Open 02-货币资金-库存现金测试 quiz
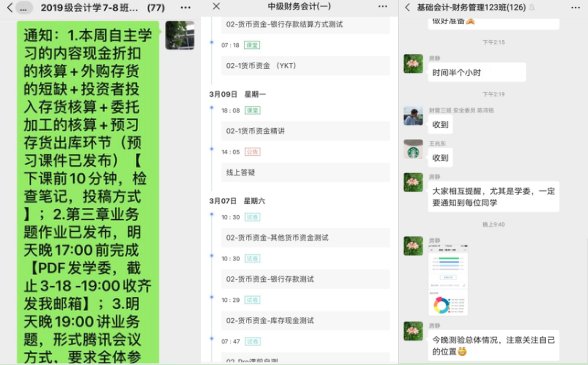This screenshot has width=588, height=365. [x=305, y=321]
